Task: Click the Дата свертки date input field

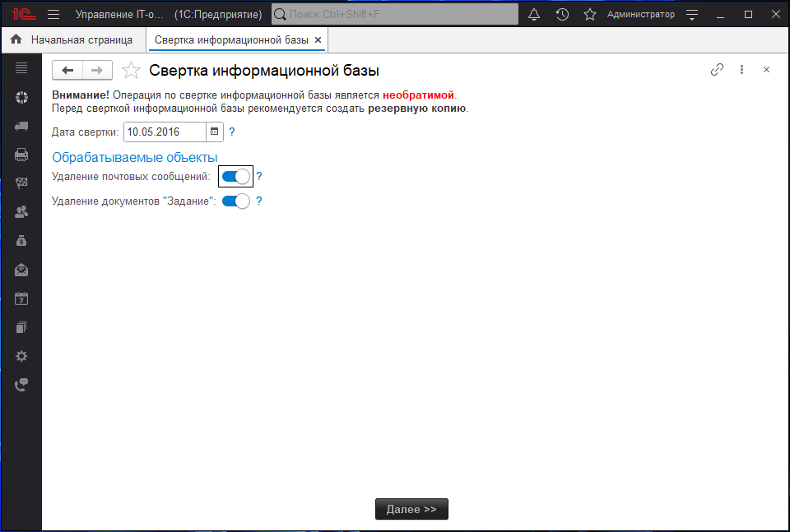Action: [164, 132]
